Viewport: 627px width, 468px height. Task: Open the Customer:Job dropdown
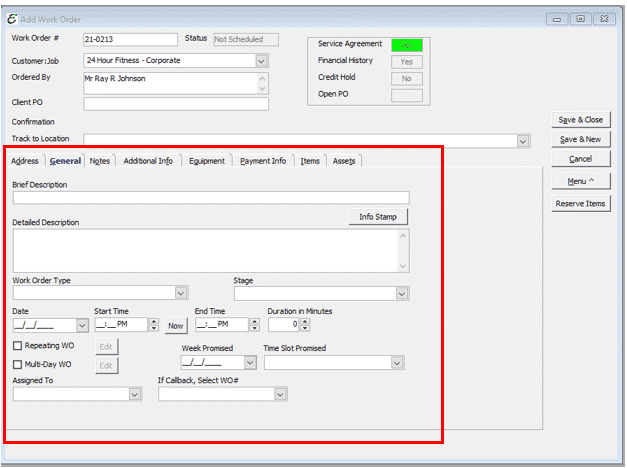[262, 61]
